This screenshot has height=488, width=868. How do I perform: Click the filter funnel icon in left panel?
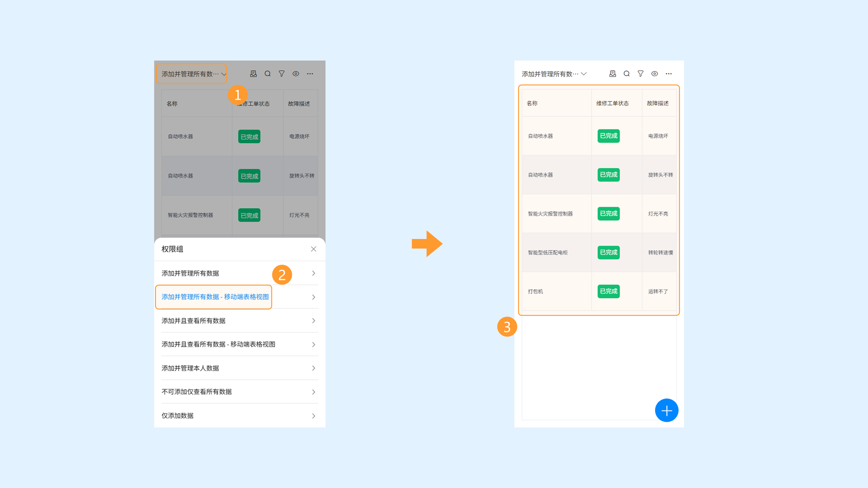pos(282,74)
